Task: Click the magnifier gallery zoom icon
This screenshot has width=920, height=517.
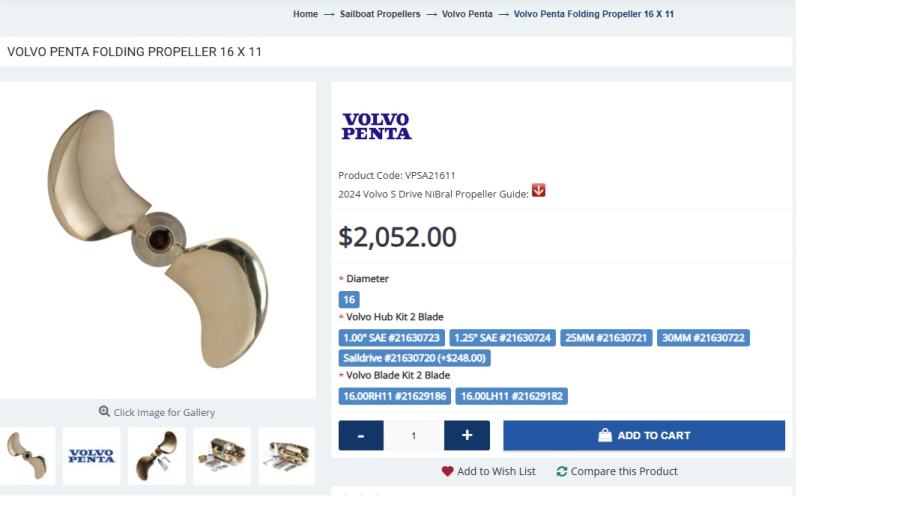Action: point(104,412)
